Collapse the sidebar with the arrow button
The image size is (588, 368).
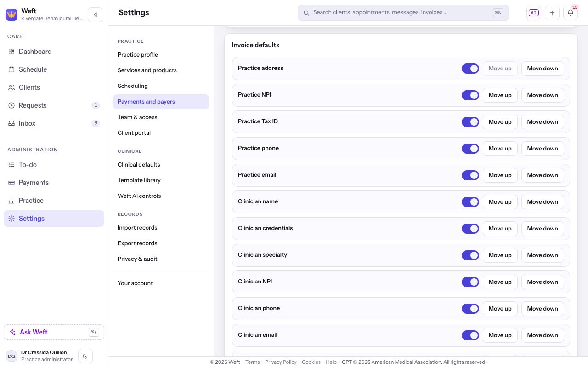pyautogui.click(x=95, y=15)
